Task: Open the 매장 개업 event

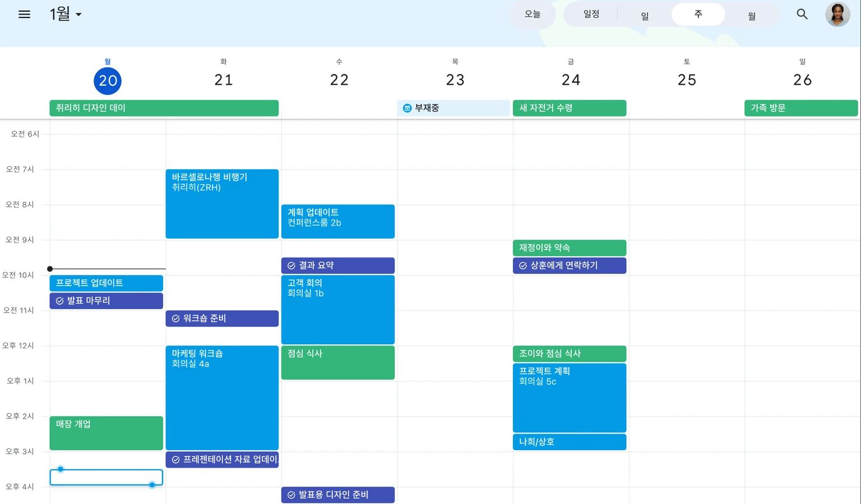Action: (x=106, y=433)
